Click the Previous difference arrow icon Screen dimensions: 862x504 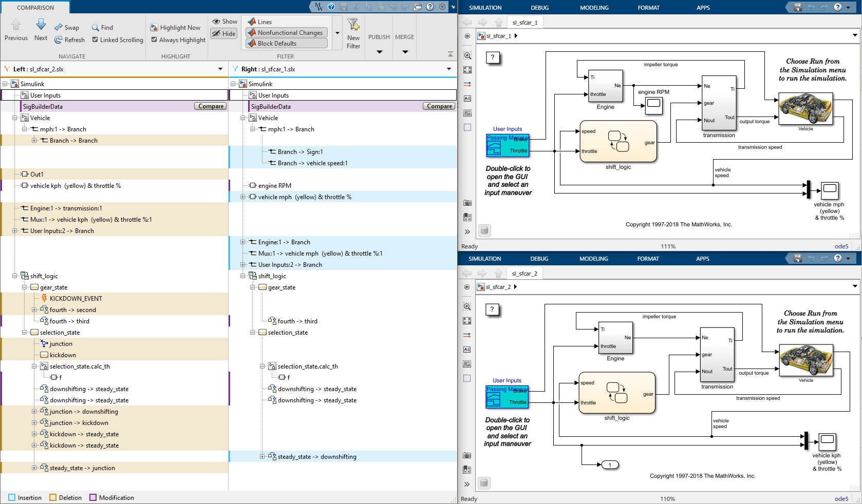(x=16, y=25)
